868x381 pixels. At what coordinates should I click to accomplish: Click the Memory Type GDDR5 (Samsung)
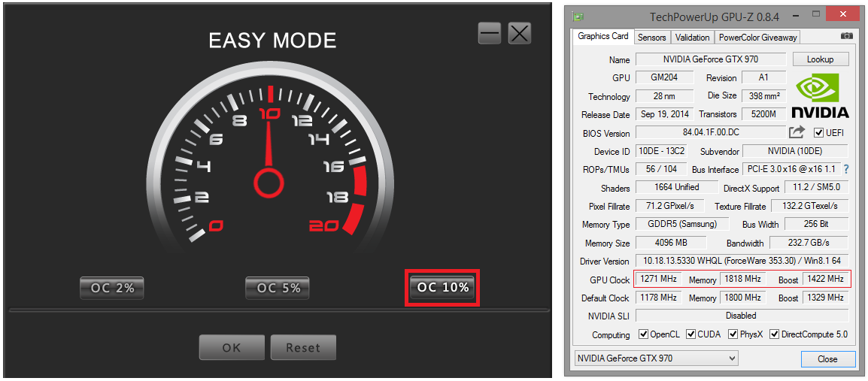[682, 224]
